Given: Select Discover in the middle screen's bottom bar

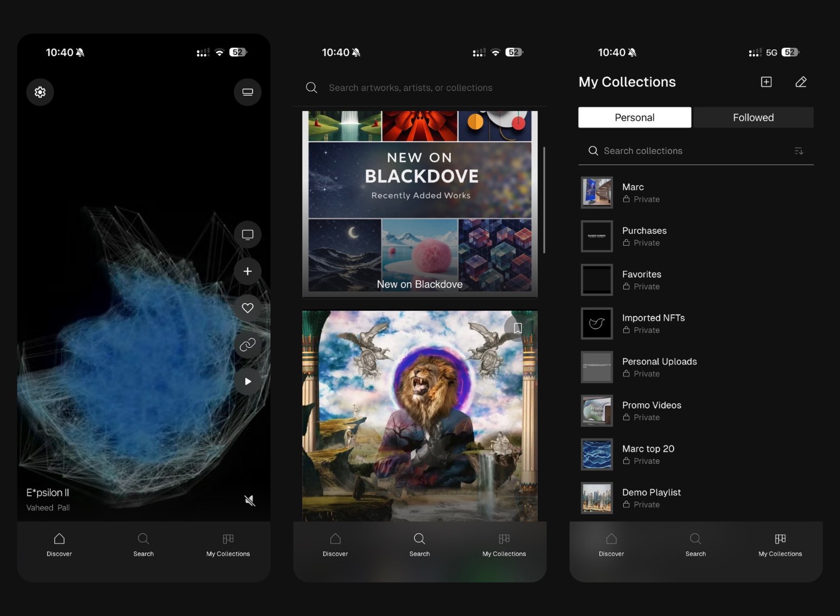Looking at the screenshot, I should (335, 545).
